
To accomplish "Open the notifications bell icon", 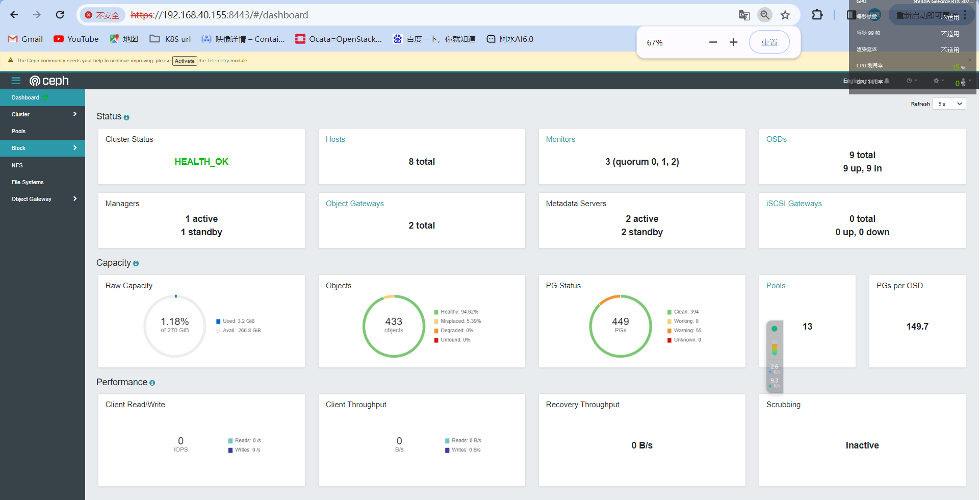I will [887, 81].
